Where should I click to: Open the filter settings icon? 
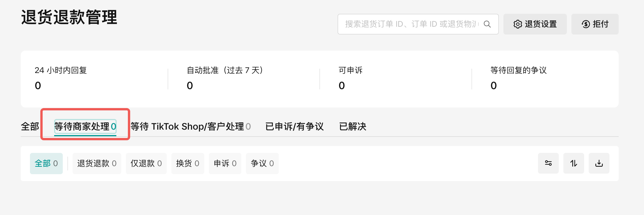(x=548, y=163)
